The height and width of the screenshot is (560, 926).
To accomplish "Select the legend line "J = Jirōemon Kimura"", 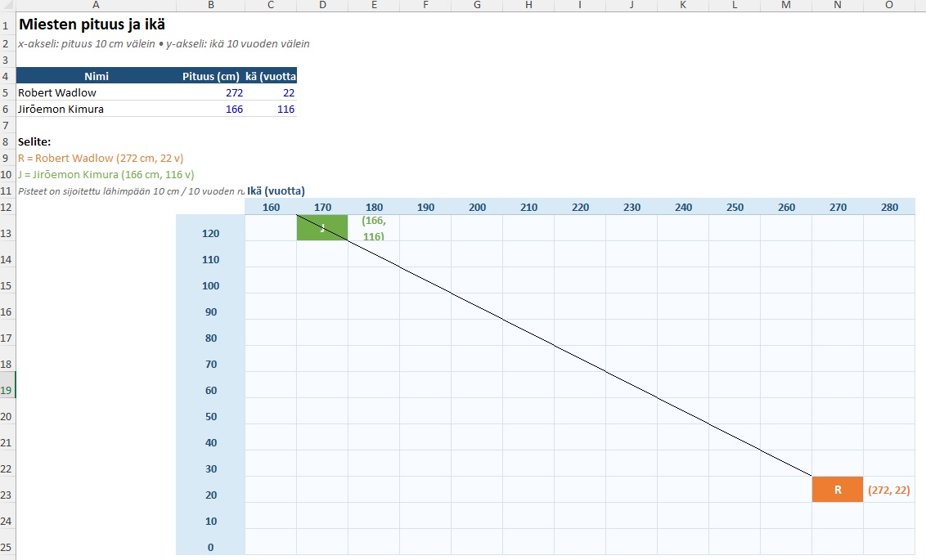I will pyautogui.click(x=106, y=175).
